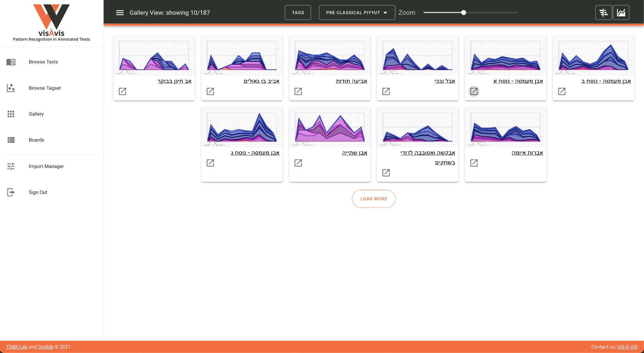Click the Zoom slider handle

pyautogui.click(x=464, y=13)
